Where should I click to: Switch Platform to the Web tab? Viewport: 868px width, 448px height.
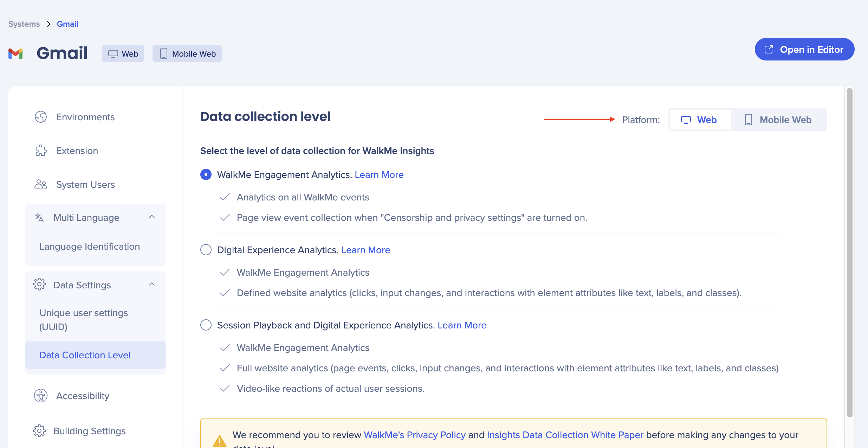tap(700, 120)
